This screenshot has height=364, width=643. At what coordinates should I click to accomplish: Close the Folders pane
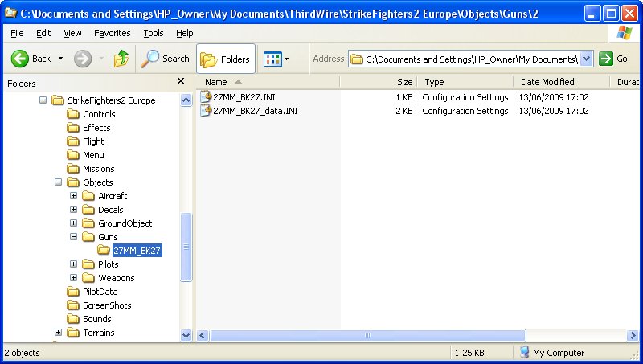[180, 81]
